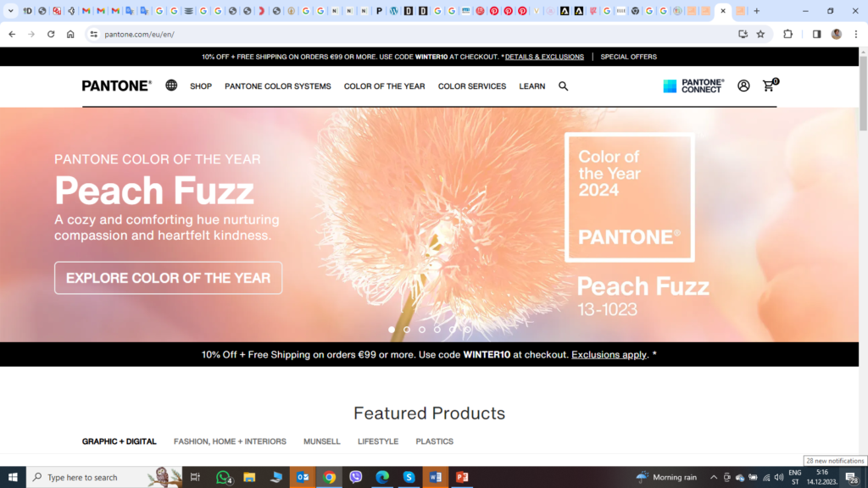Open a new Chrome tab

click(757, 11)
